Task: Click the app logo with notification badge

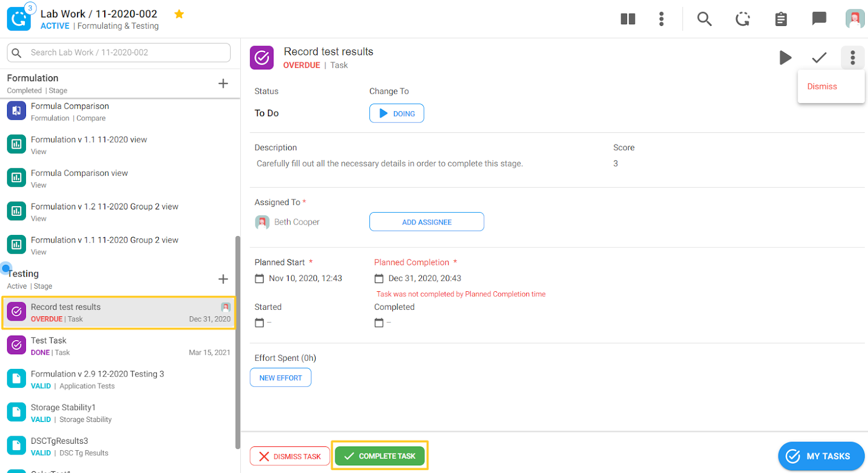Action: coord(20,18)
